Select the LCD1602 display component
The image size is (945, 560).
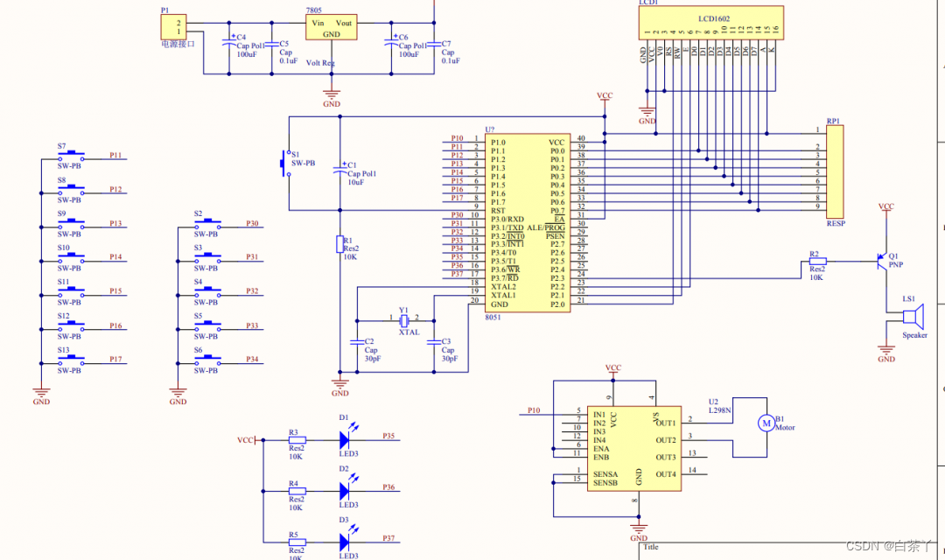click(711, 23)
